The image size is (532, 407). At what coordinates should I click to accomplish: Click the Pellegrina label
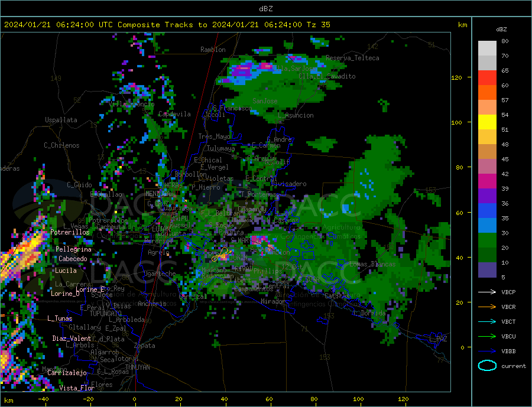tap(74, 249)
